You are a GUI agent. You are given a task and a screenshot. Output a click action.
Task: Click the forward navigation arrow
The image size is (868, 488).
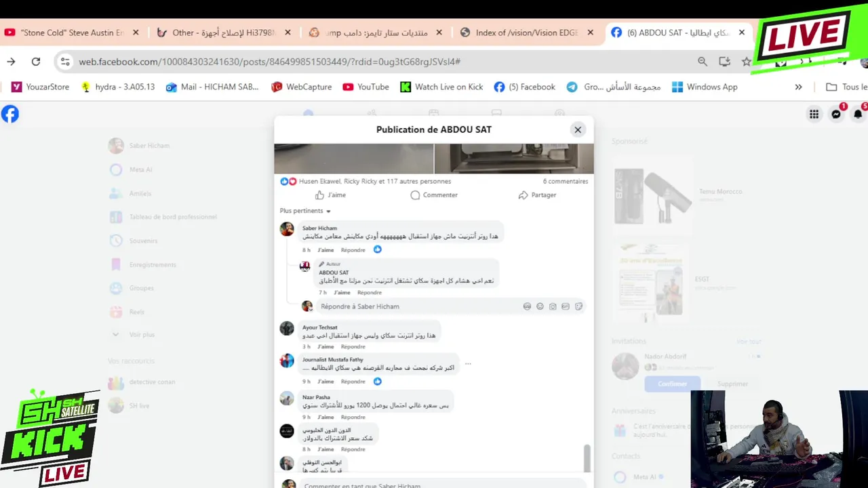[11, 62]
